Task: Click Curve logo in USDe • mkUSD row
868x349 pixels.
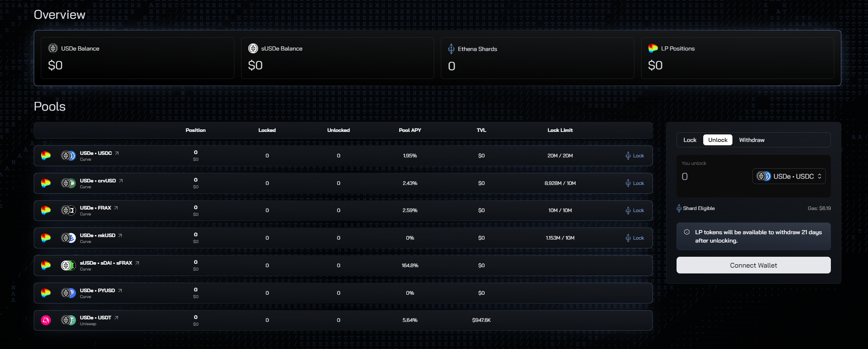Action: click(46, 238)
